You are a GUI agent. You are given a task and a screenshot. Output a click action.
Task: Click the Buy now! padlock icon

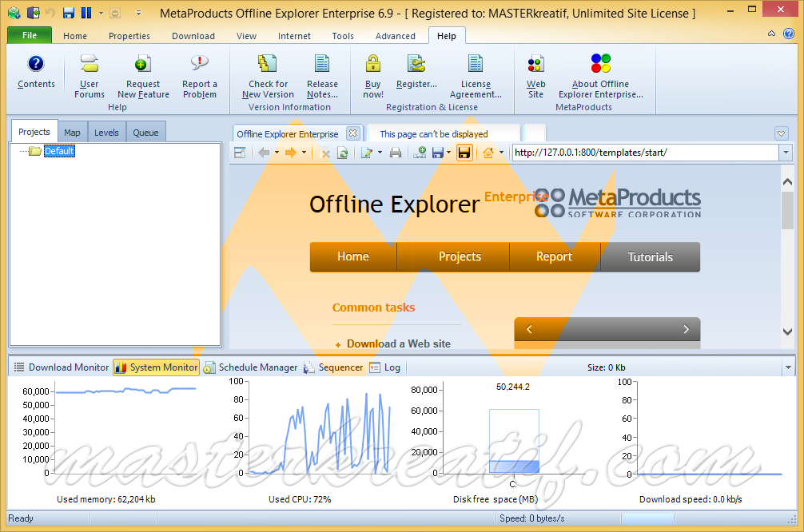tap(372, 64)
